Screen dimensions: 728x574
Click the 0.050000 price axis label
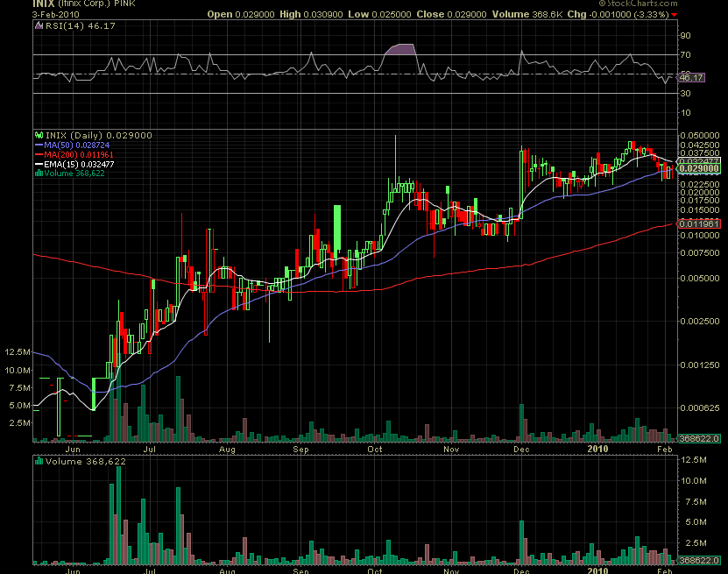700,135
